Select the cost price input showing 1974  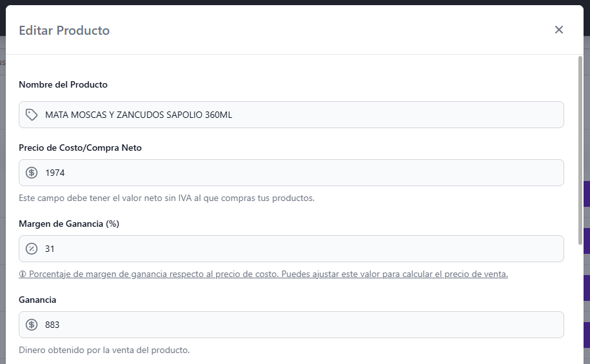click(x=297, y=173)
